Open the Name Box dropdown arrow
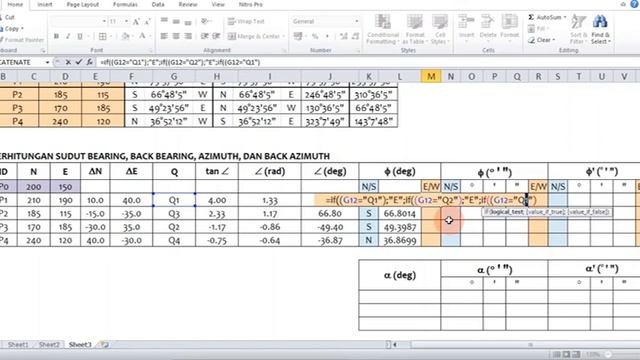Image resolution: width=640 pixels, height=360 pixels. (x=47, y=62)
